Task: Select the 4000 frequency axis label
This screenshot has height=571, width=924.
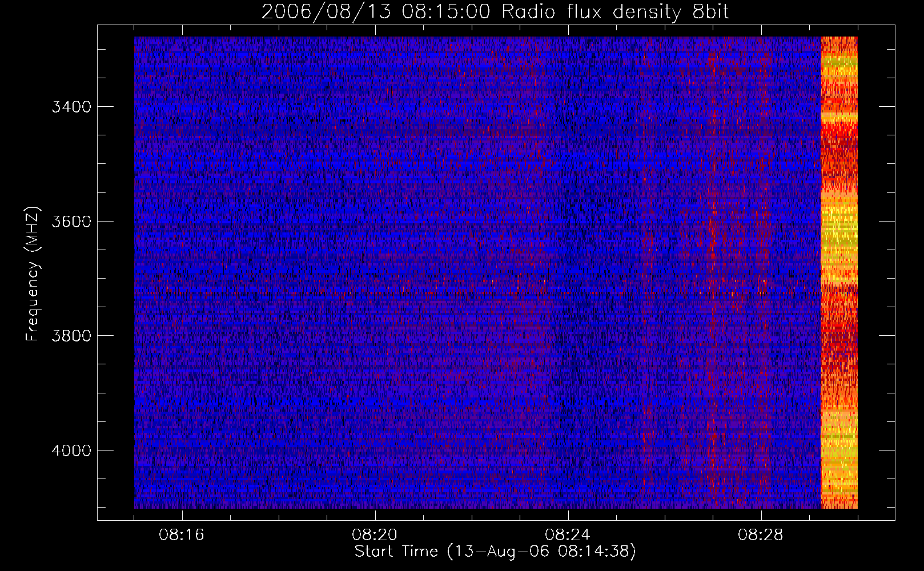Action: click(x=71, y=451)
